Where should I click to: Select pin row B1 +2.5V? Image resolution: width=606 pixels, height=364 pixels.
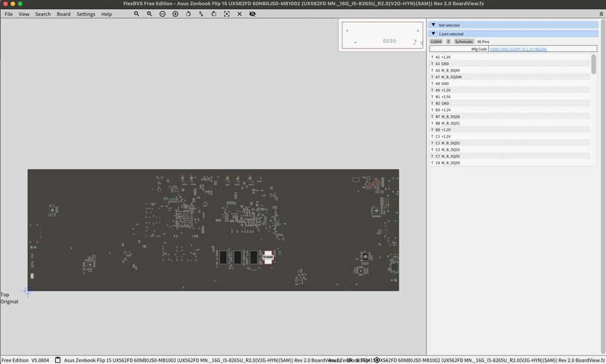coord(510,97)
